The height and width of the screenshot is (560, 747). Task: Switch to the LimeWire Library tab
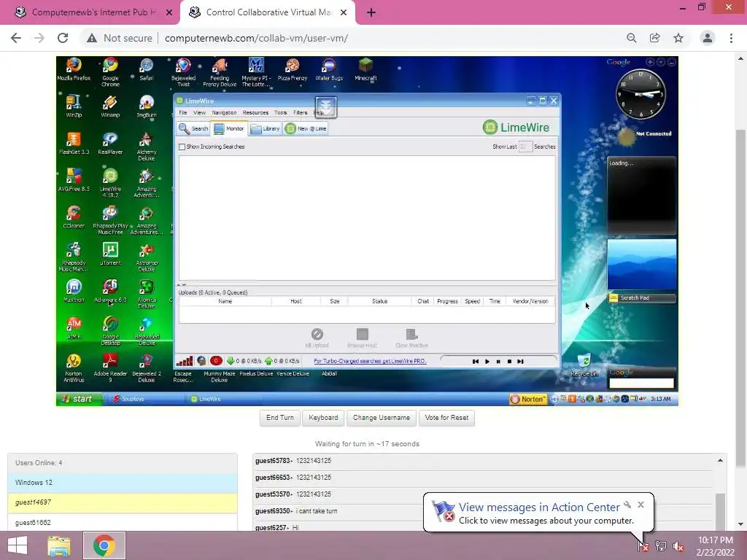point(265,128)
